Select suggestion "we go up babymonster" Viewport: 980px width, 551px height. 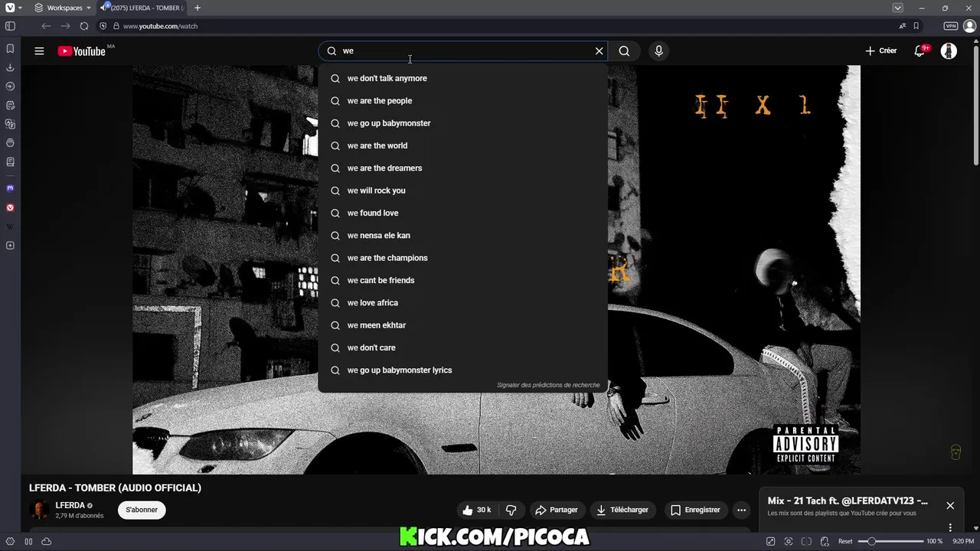tap(462, 123)
